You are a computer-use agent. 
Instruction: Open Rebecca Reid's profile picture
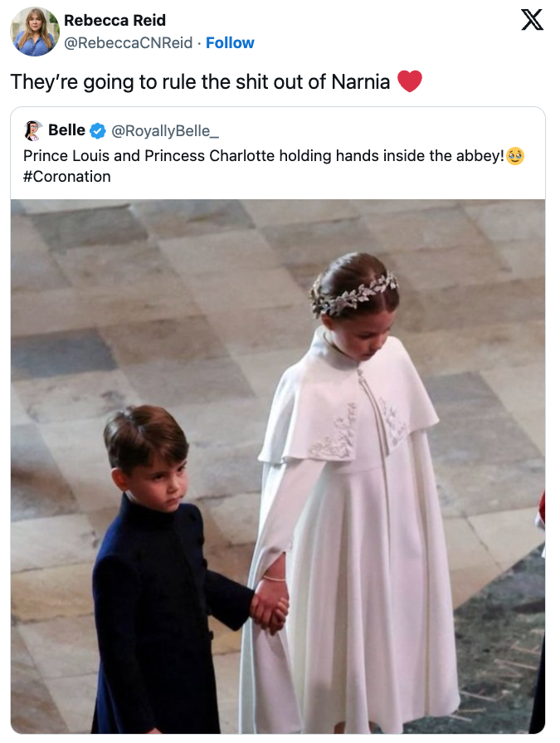pos(35,32)
